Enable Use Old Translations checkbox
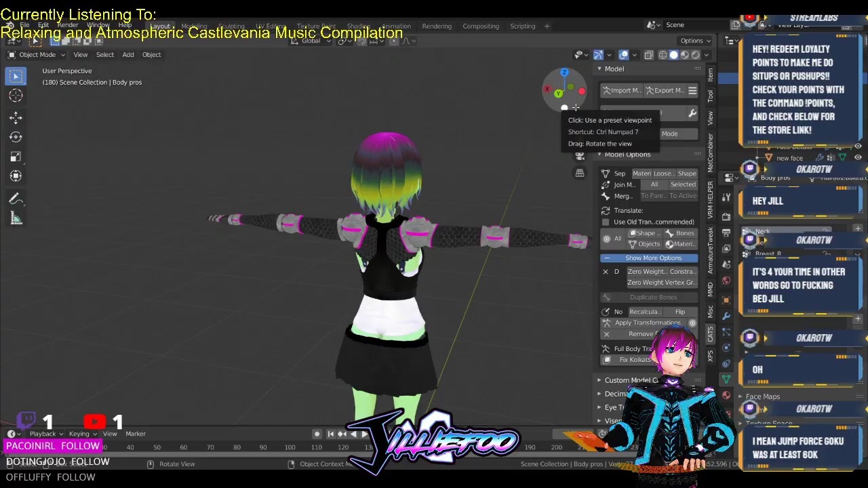 tap(606, 222)
